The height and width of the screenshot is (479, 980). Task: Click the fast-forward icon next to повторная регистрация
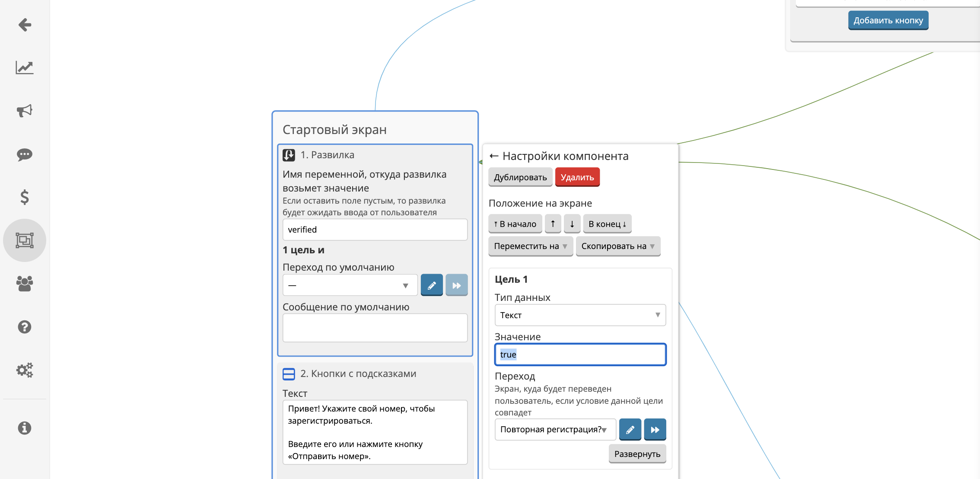(654, 430)
